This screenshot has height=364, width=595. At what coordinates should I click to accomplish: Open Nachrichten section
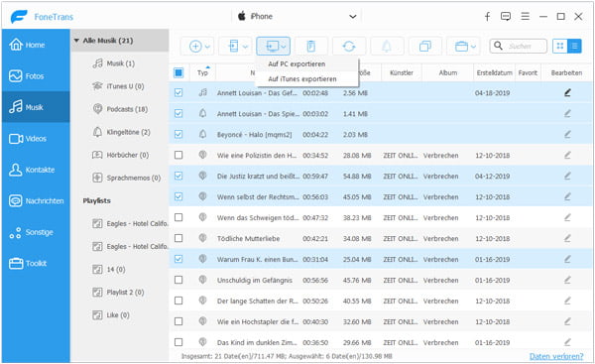(36, 200)
